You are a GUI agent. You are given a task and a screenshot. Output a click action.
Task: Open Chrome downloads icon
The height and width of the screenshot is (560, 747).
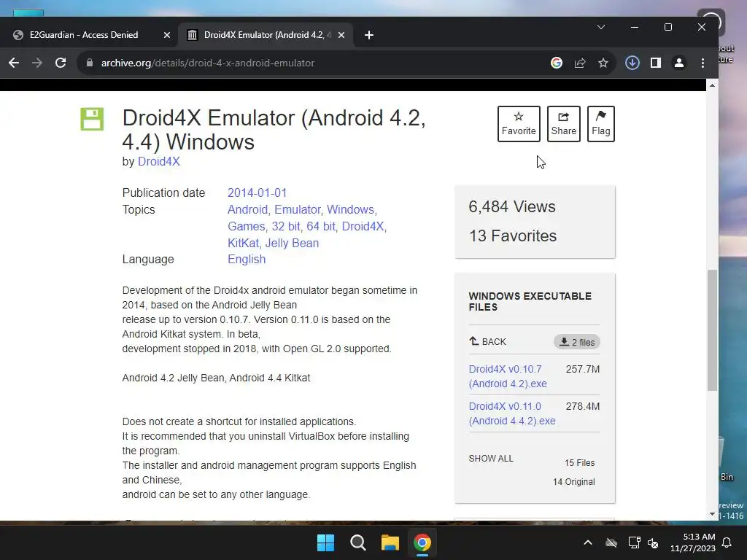(632, 63)
